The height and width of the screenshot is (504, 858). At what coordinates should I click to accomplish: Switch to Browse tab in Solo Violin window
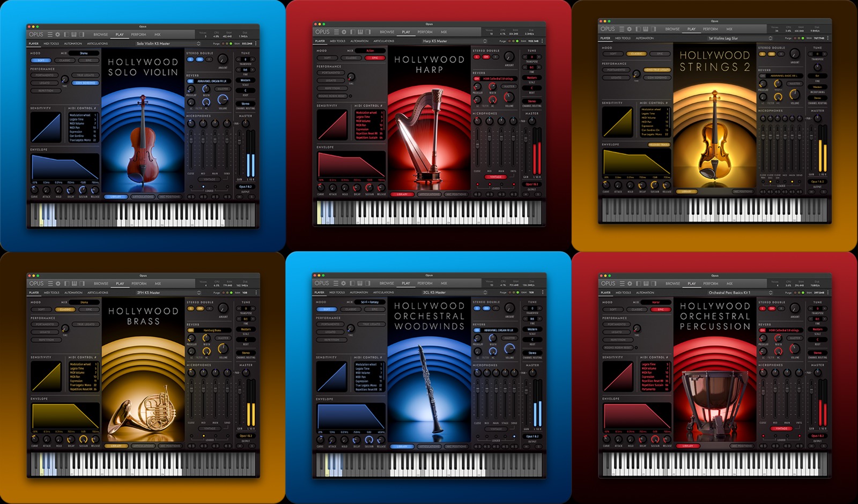101,34
